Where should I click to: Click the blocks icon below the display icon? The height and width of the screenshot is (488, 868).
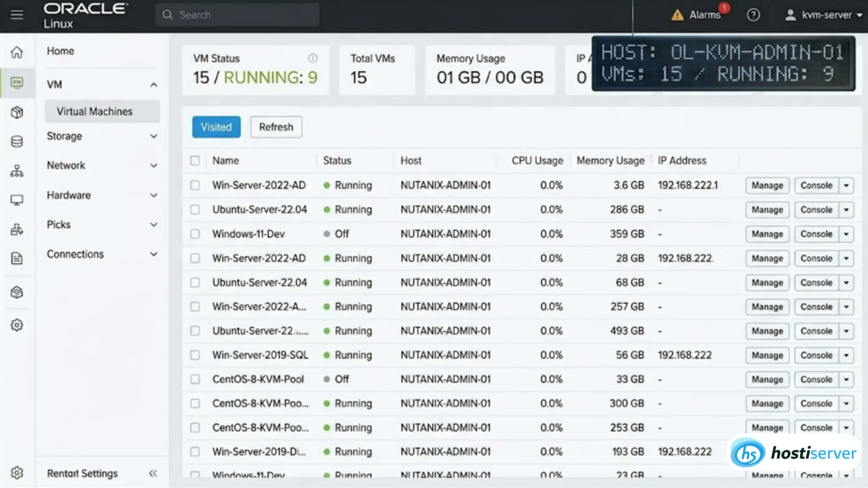(x=17, y=230)
